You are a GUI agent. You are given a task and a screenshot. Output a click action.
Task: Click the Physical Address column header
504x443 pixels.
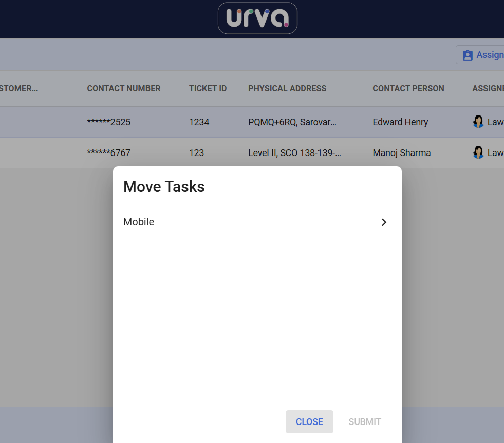[x=287, y=88]
